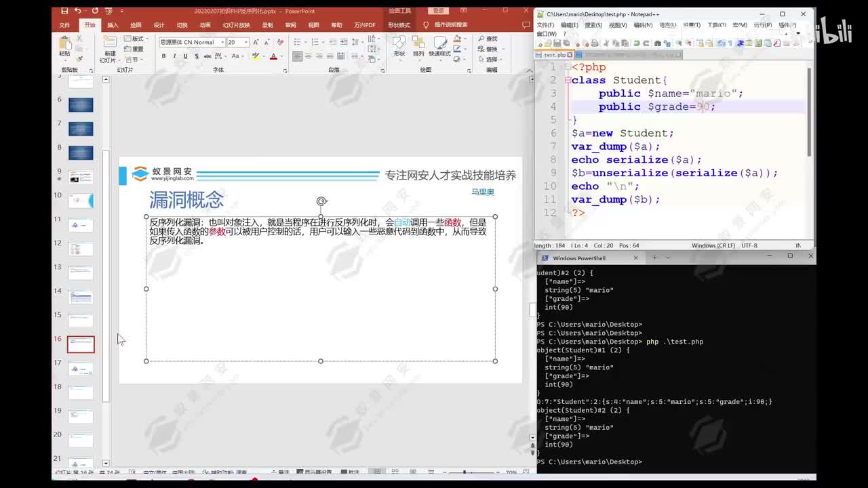Switch to Slide Sorter view in status bar
Screen dimensions: 868x488
click(x=395, y=471)
